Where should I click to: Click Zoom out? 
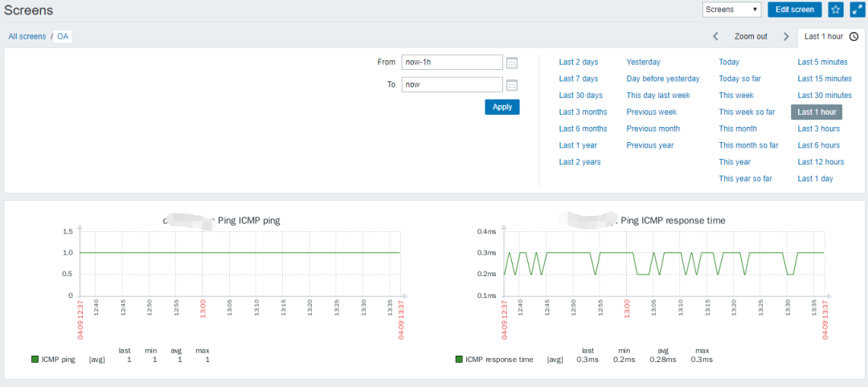pyautogui.click(x=751, y=36)
